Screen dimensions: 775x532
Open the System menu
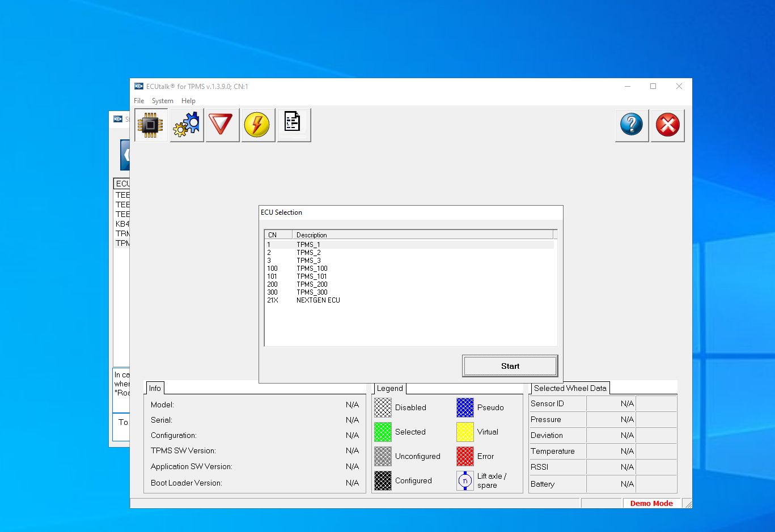pos(162,100)
